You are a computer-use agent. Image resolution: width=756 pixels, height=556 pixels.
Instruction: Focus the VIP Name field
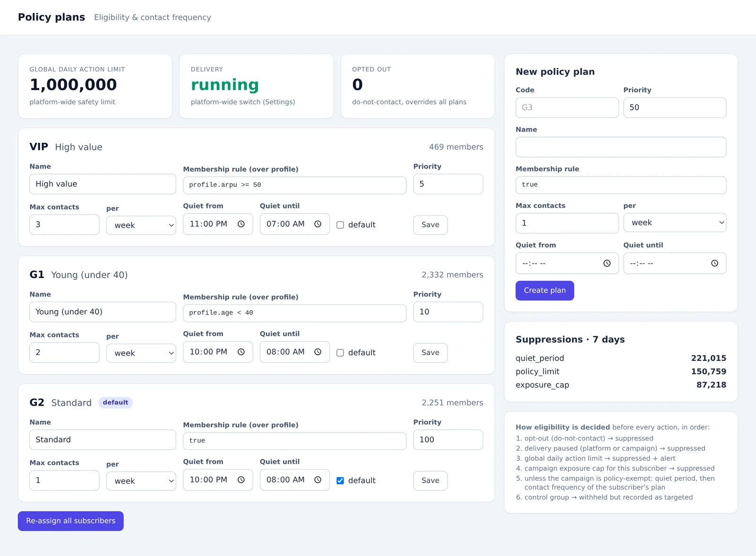pyautogui.click(x=103, y=184)
